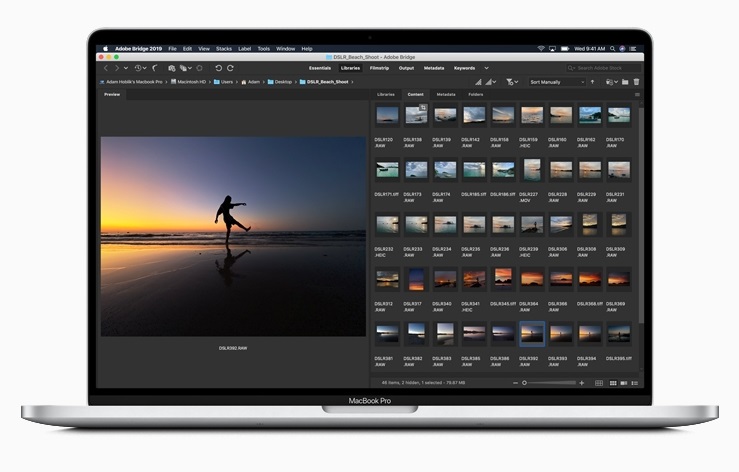Open the Apple menu
739x472 pixels.
click(106, 49)
